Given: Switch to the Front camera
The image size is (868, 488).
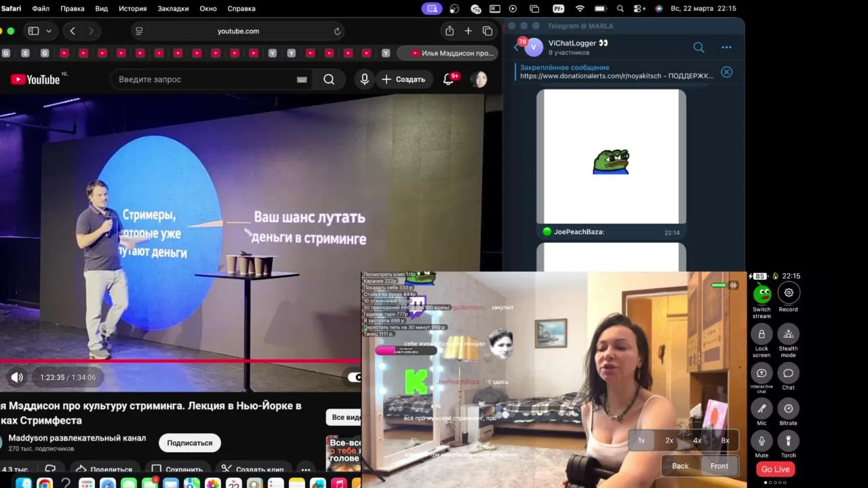Looking at the screenshot, I should [719, 466].
